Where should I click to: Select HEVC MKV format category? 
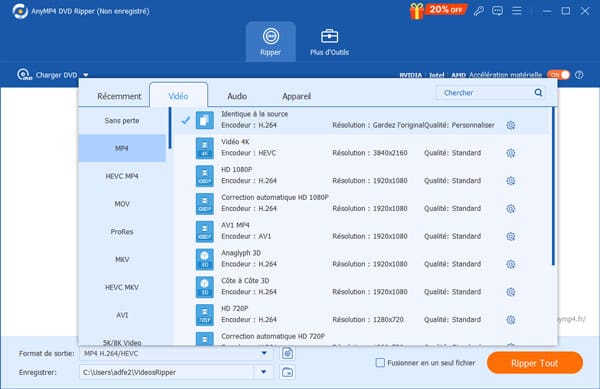pyautogui.click(x=122, y=287)
